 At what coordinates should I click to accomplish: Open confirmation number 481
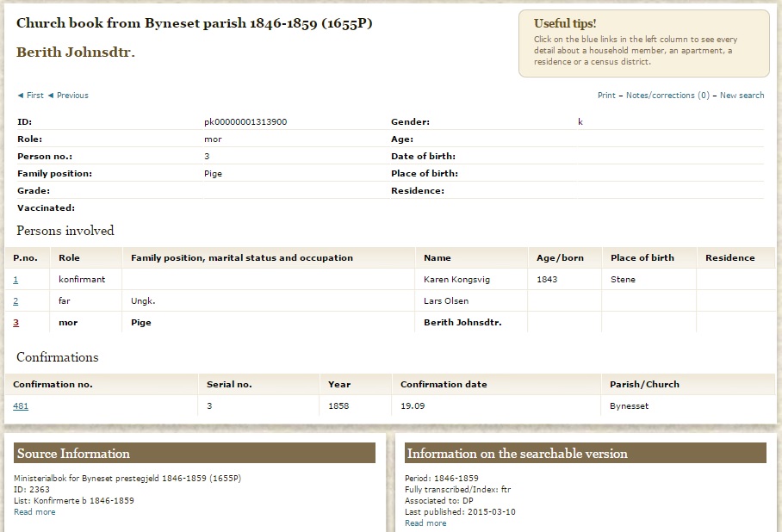click(21, 405)
